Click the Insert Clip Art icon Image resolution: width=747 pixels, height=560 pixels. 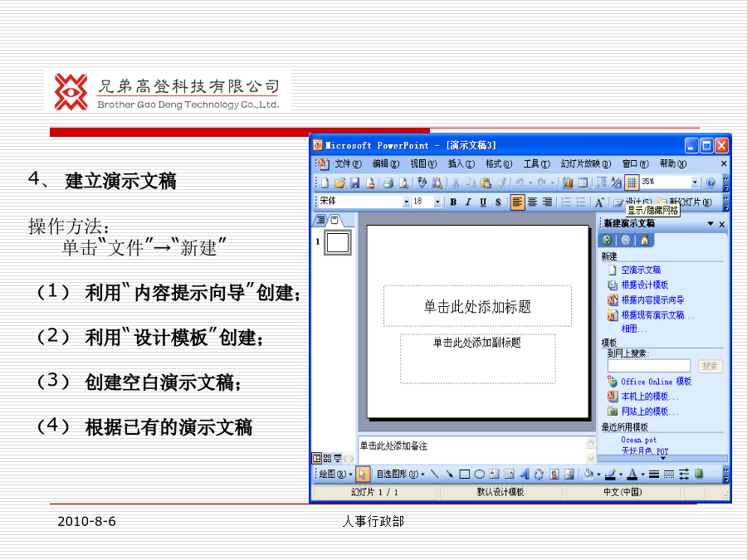554,475
